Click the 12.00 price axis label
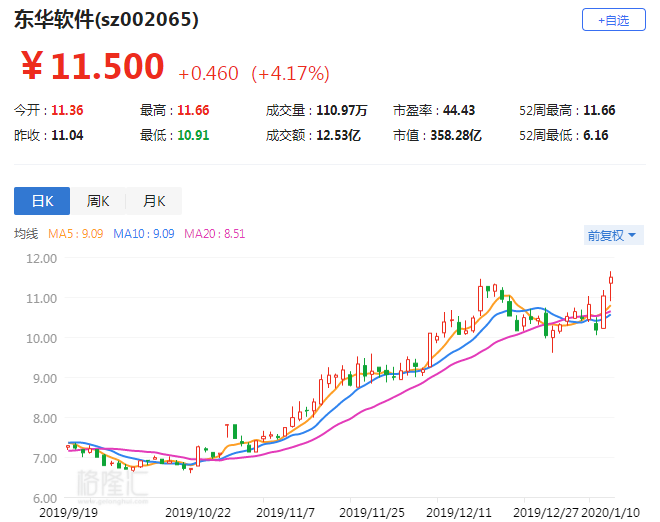 (41, 258)
